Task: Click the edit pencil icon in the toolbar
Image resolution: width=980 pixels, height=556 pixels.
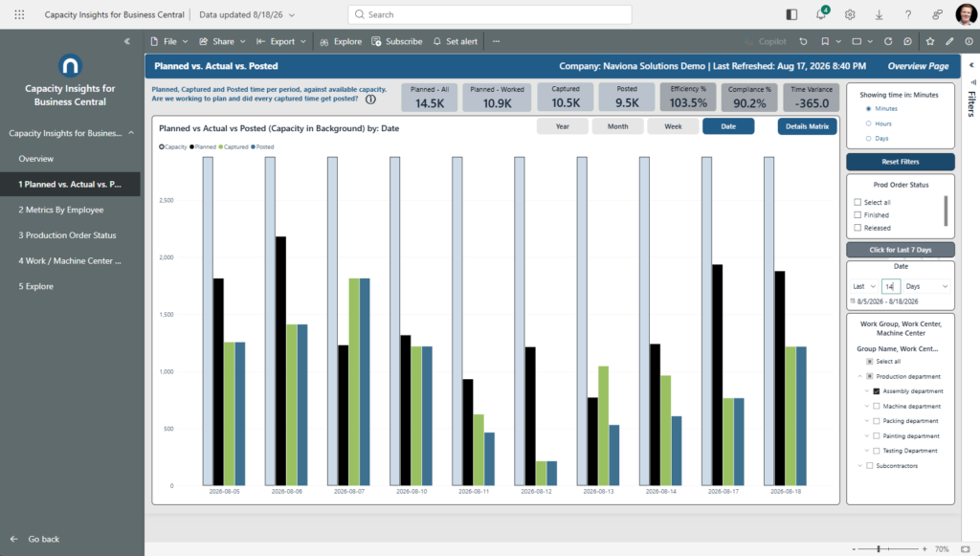Action: (x=949, y=41)
